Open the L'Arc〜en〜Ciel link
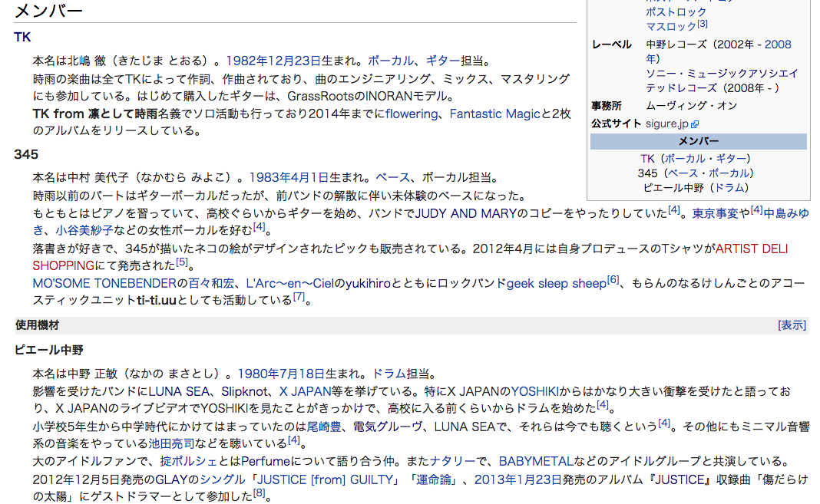The width and height of the screenshot is (820, 504). (x=289, y=284)
